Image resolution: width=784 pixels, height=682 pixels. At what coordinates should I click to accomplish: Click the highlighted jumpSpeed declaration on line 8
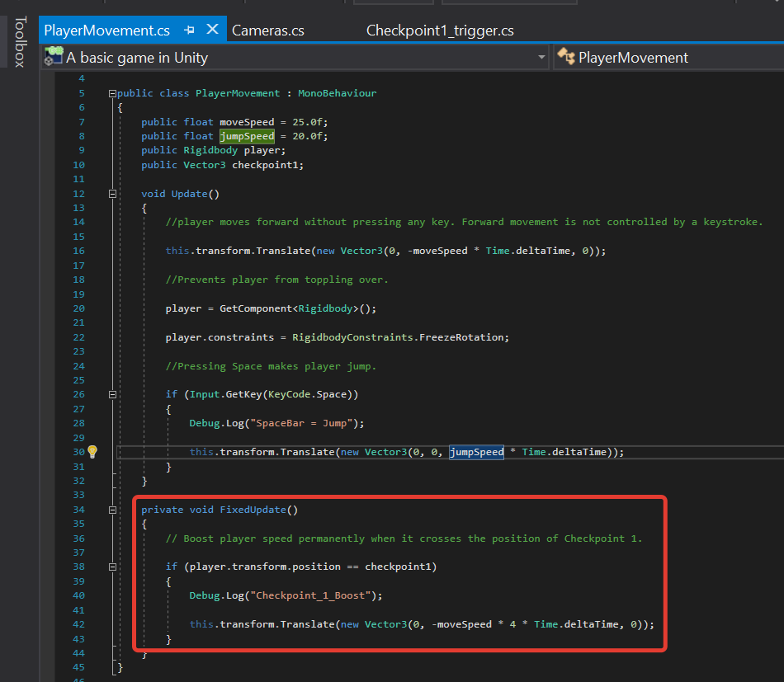point(246,136)
